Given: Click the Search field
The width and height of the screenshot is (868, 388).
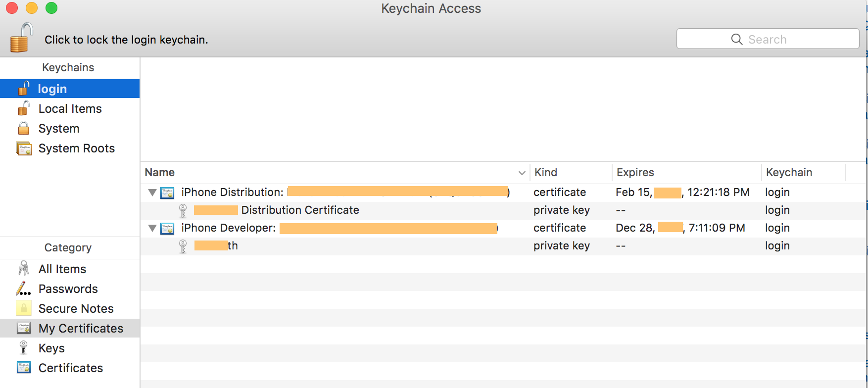Looking at the screenshot, I should pyautogui.click(x=767, y=39).
